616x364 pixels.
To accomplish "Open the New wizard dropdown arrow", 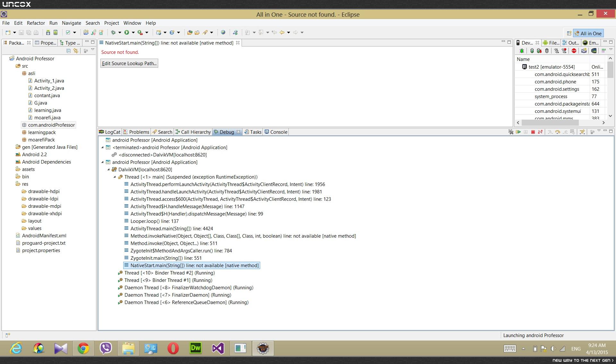I will coord(14,32).
